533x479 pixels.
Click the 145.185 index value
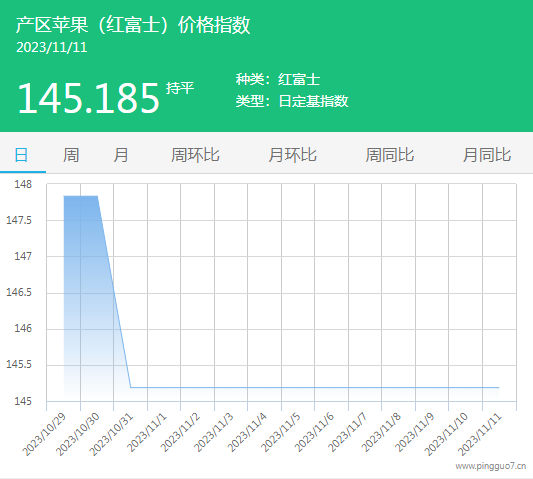click(88, 98)
